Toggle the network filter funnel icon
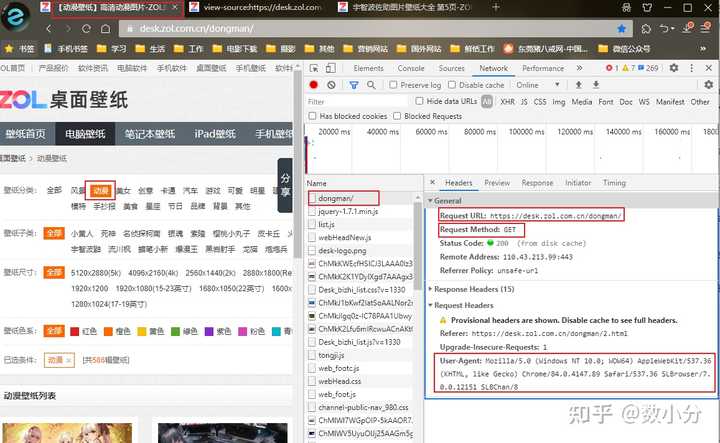 [354, 85]
